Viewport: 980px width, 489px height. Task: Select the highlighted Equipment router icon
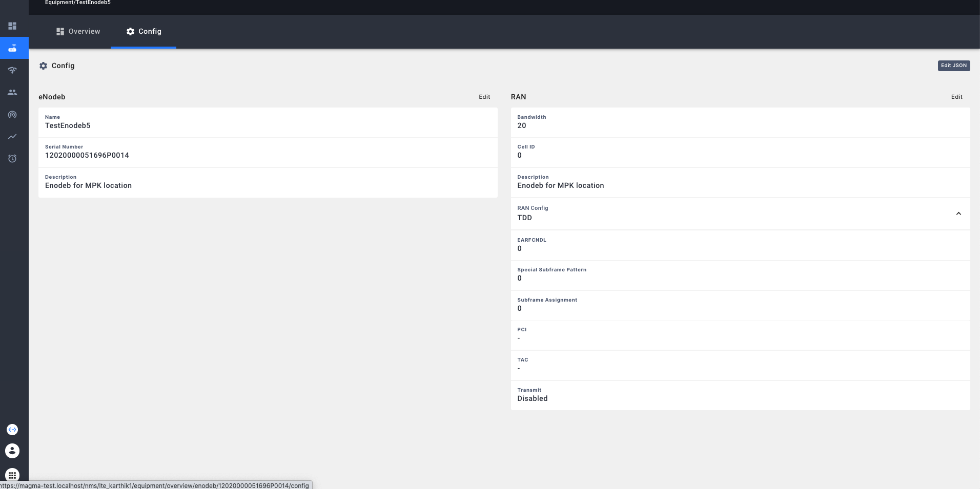tap(13, 48)
